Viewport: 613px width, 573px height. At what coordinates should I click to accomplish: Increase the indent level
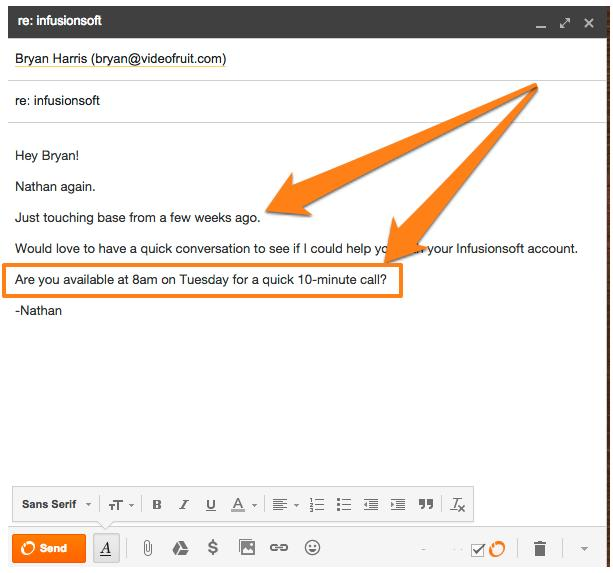pyautogui.click(x=398, y=505)
